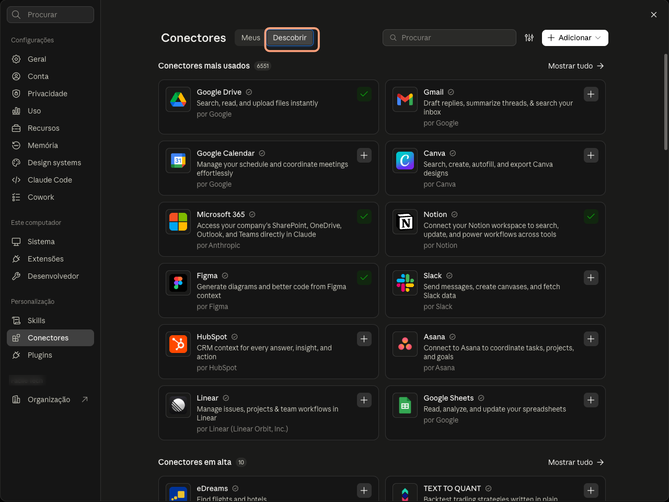Open the Gmail connector icon
This screenshot has width=669, height=502.
[405, 99]
